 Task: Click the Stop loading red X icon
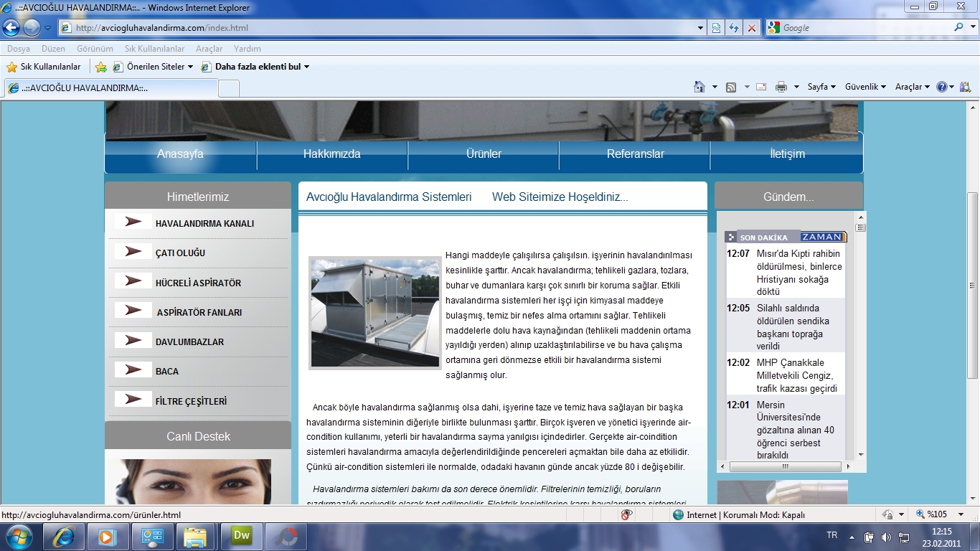[x=751, y=28]
